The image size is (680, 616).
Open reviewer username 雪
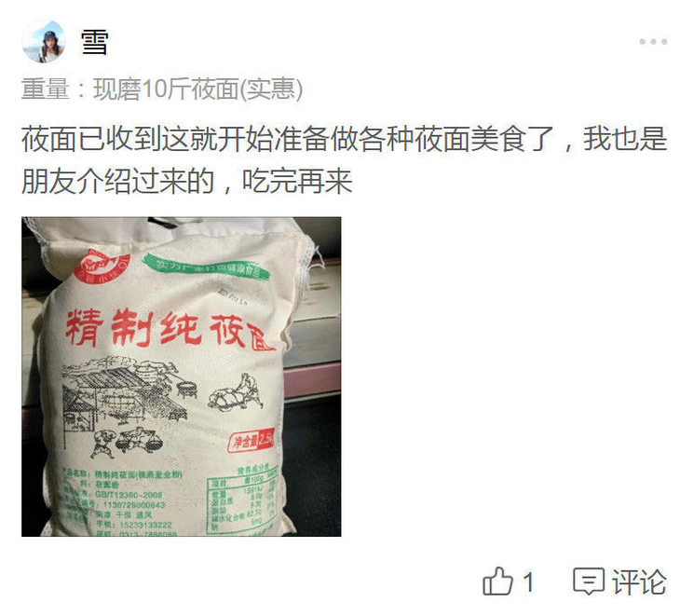pos(94,42)
